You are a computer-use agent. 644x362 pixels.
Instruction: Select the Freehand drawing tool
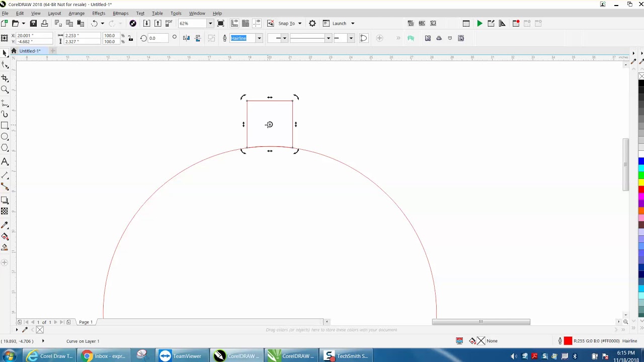(x=5, y=103)
